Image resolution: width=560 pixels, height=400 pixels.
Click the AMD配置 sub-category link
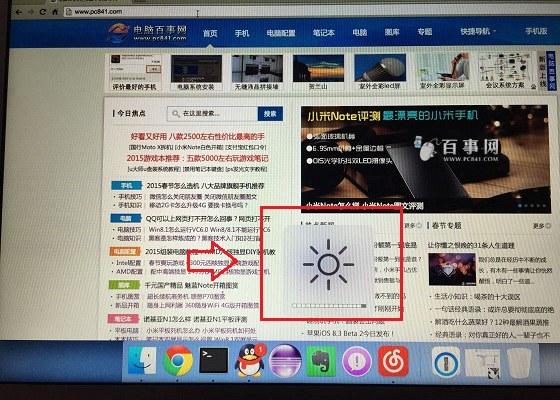pos(129,272)
